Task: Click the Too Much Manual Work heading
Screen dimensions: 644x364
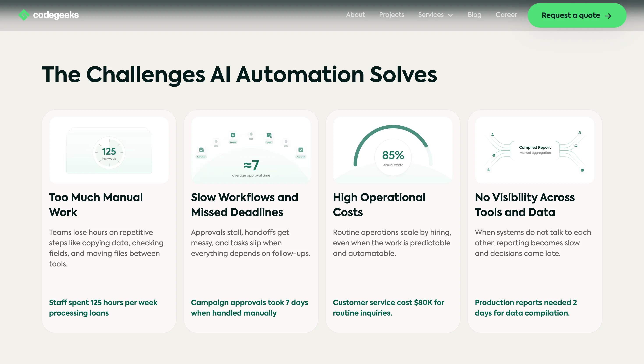Action: tap(96, 205)
